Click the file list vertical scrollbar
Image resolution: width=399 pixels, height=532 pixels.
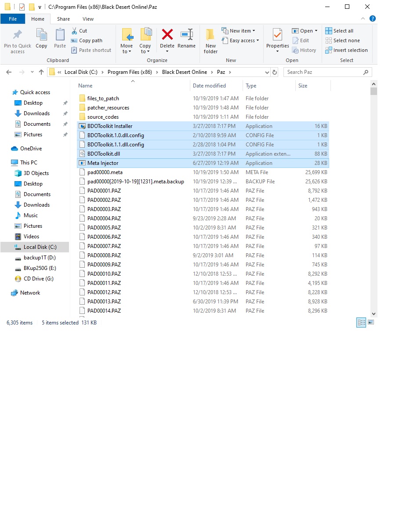374,198
